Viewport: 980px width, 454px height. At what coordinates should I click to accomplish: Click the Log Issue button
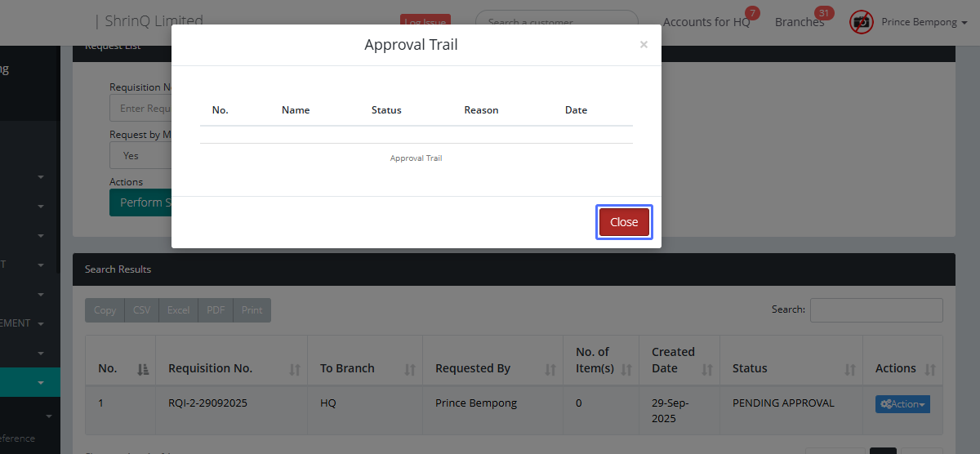(425, 22)
